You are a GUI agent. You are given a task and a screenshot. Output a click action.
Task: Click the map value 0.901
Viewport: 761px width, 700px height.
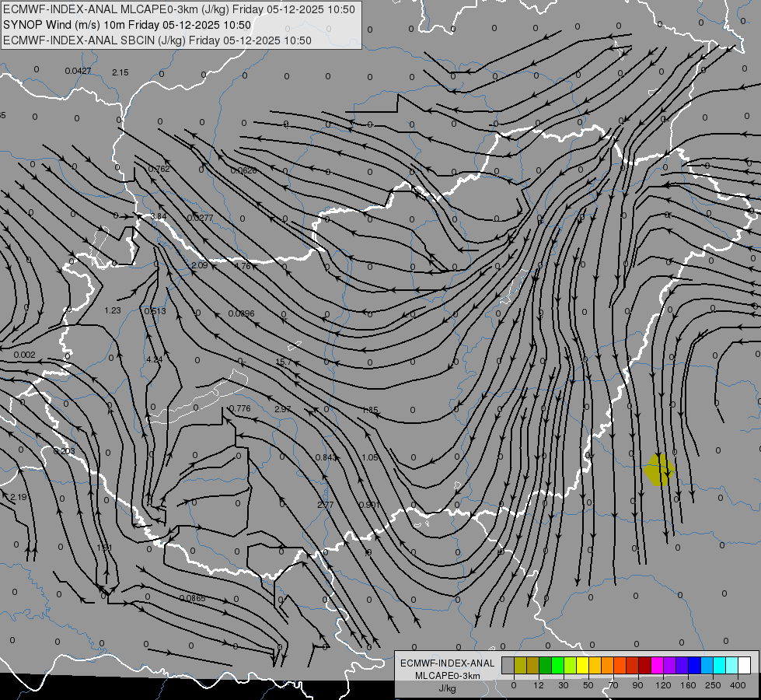370,505
